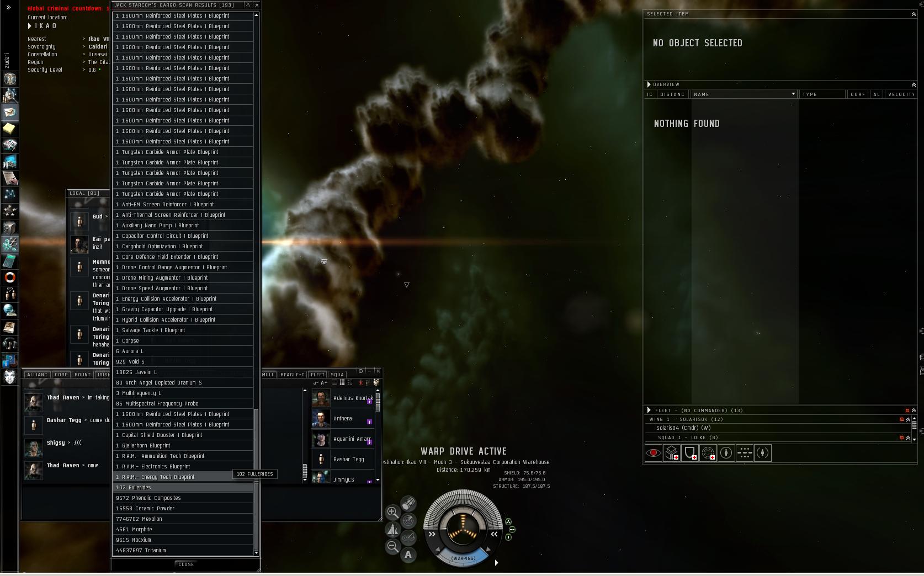The image size is (924, 576).
Task: Open the calculator icon
Action: [9, 260]
